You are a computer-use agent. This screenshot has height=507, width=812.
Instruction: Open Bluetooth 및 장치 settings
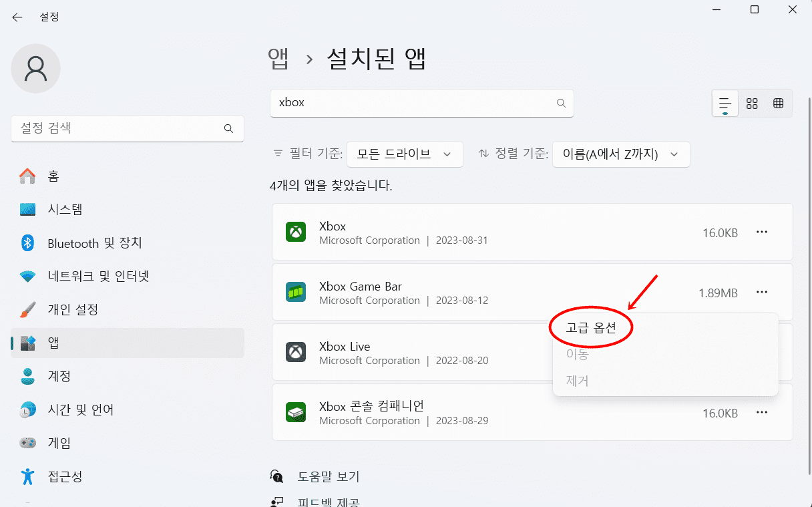(x=128, y=243)
